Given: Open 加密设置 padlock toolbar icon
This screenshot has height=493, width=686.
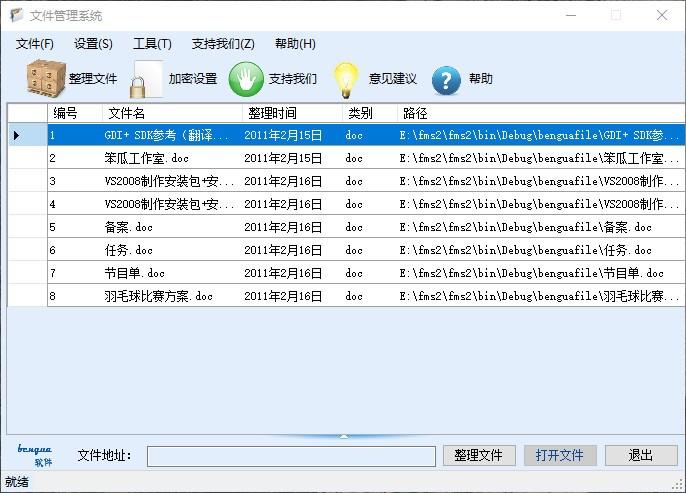Looking at the screenshot, I should point(146,80).
